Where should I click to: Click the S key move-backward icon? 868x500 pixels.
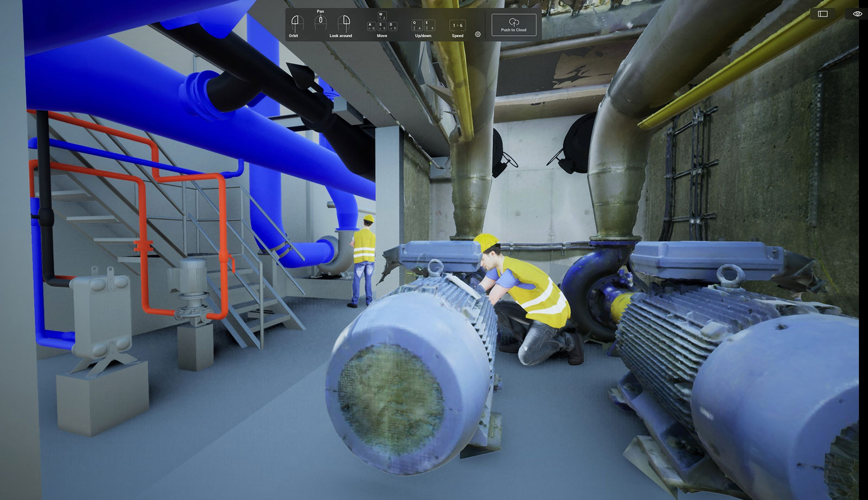pos(381,25)
